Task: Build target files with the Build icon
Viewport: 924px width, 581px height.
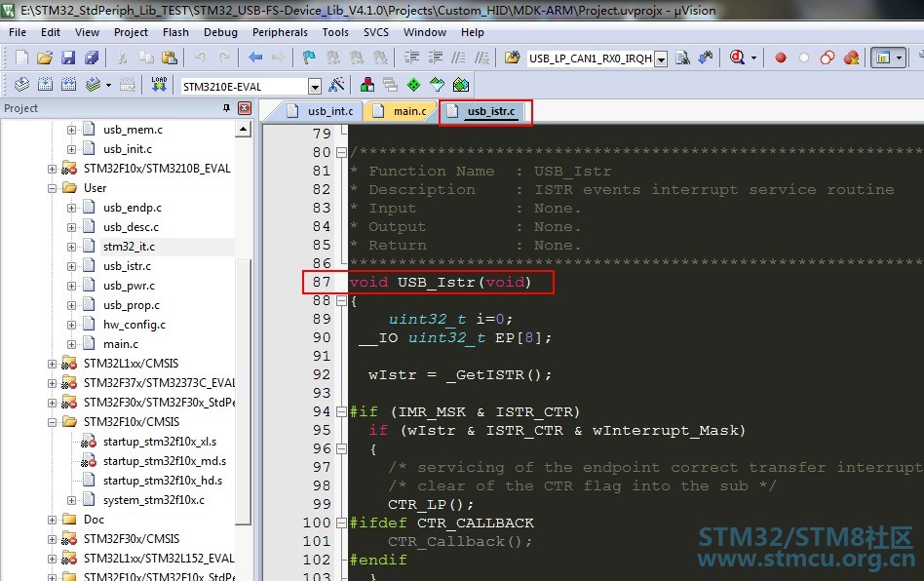Action: tap(46, 85)
